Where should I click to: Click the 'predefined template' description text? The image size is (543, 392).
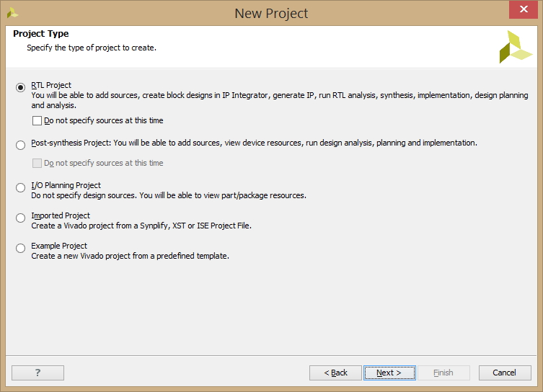click(131, 256)
